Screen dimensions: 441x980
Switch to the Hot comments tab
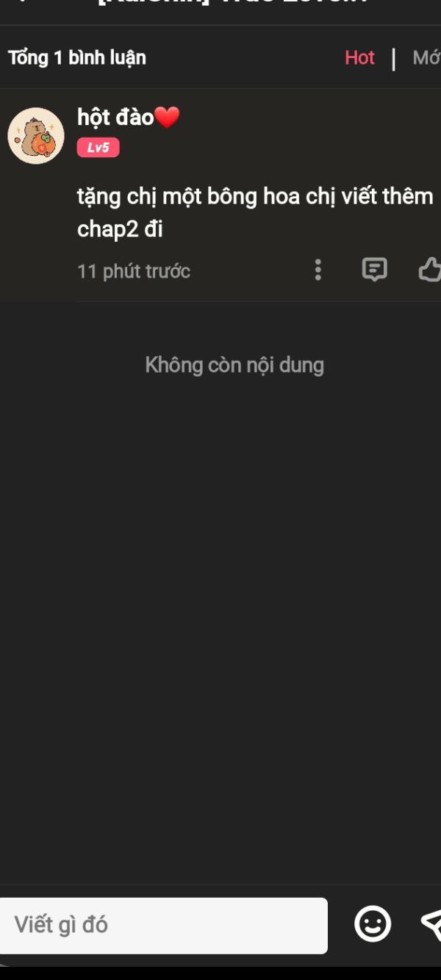pos(359,57)
